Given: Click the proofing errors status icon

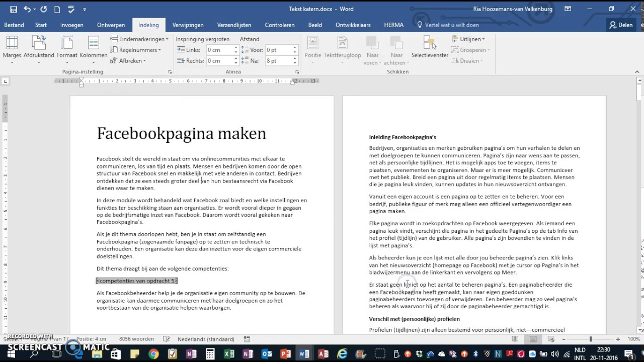Looking at the screenshot, I should (167, 339).
